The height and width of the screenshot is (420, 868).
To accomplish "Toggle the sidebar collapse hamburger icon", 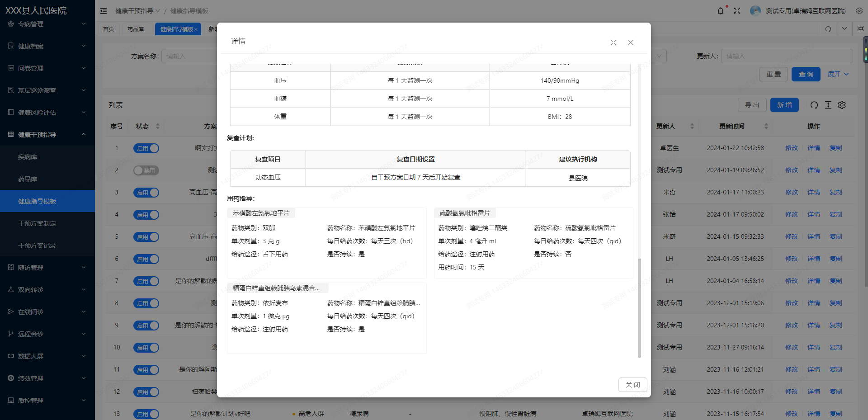I will pyautogui.click(x=104, y=10).
